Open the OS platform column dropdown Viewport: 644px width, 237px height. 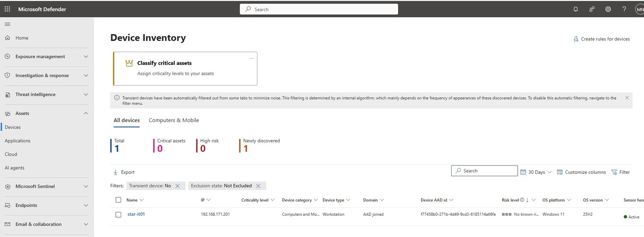[569, 200]
